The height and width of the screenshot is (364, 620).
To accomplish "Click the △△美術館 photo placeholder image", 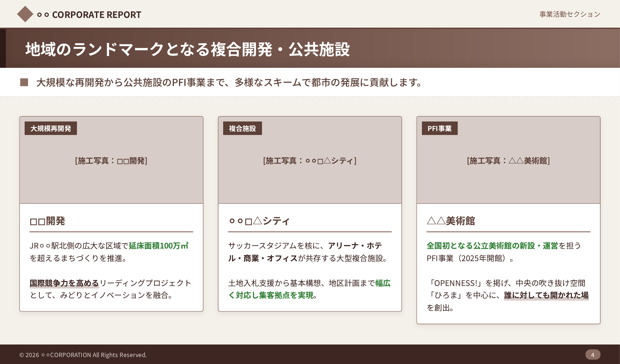I will tap(508, 172).
